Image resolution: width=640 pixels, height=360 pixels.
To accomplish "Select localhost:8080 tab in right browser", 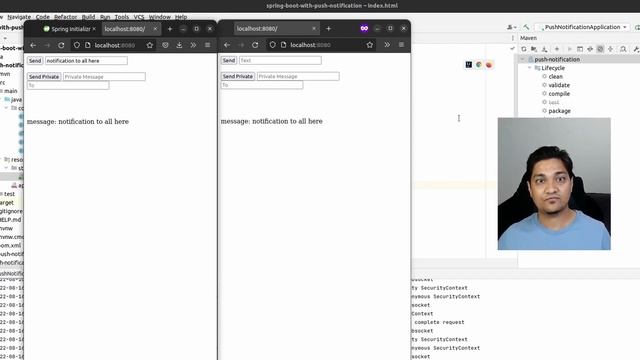I will coord(276,29).
